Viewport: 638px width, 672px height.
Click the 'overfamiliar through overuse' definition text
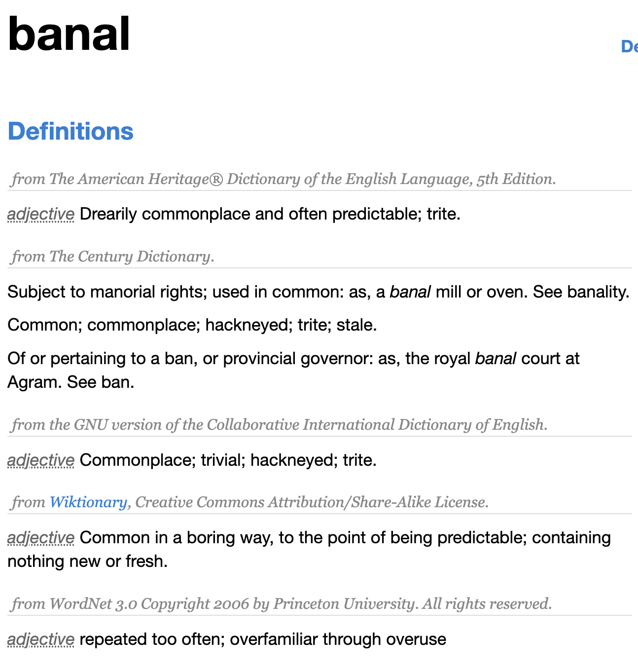(338, 639)
